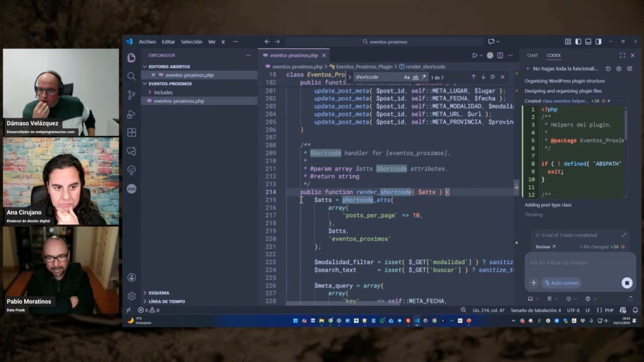
Task: Click the Auto context button
Action: tap(561, 283)
